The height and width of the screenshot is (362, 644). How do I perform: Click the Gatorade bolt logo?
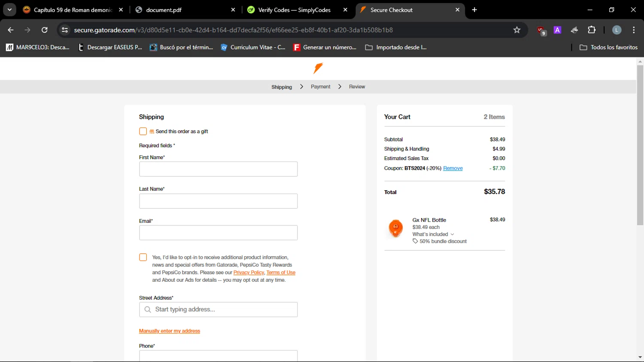coord(318,68)
